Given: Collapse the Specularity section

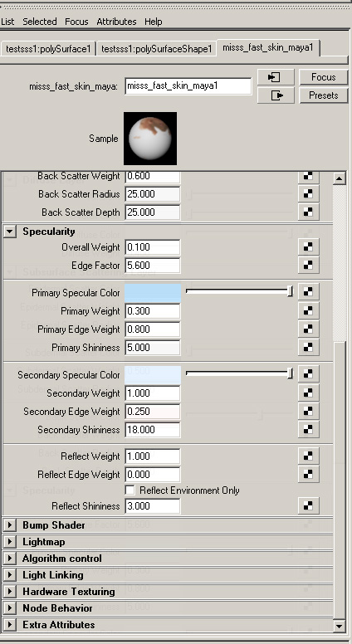Looking at the screenshot, I should [10, 232].
